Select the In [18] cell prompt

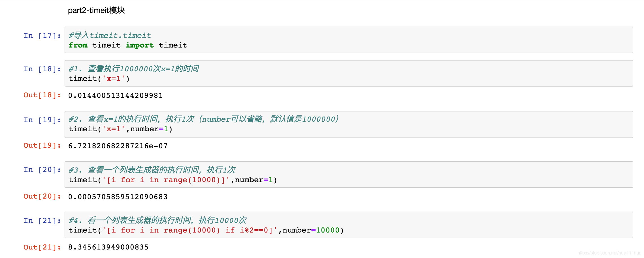pos(42,69)
